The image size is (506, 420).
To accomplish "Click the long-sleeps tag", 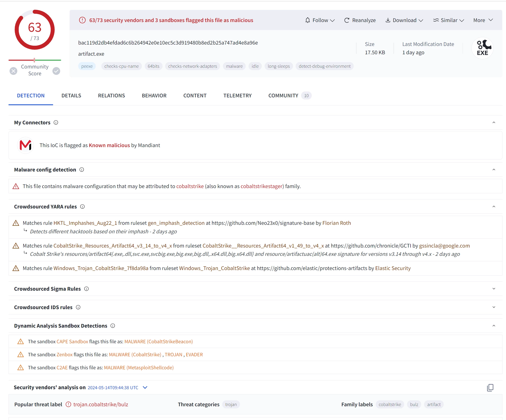I will point(279,66).
